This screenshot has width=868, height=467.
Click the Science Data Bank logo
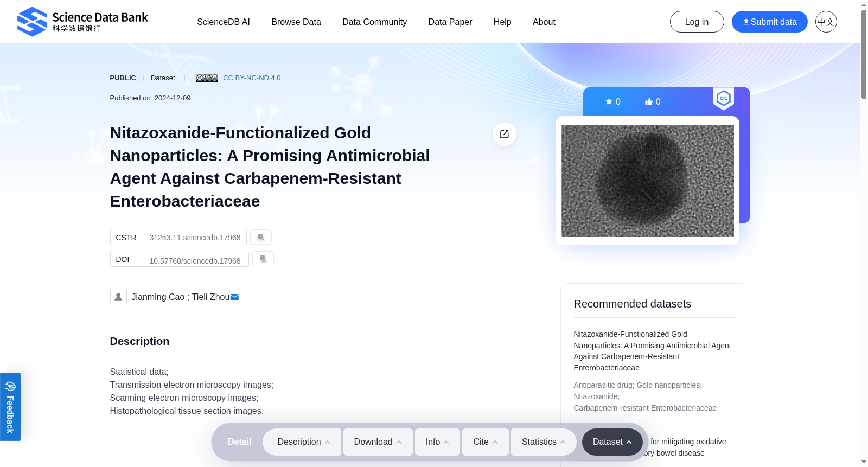click(82, 22)
